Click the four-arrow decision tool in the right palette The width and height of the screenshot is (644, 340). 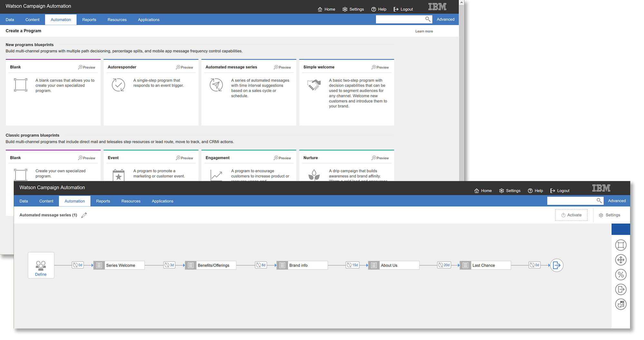pyautogui.click(x=621, y=260)
